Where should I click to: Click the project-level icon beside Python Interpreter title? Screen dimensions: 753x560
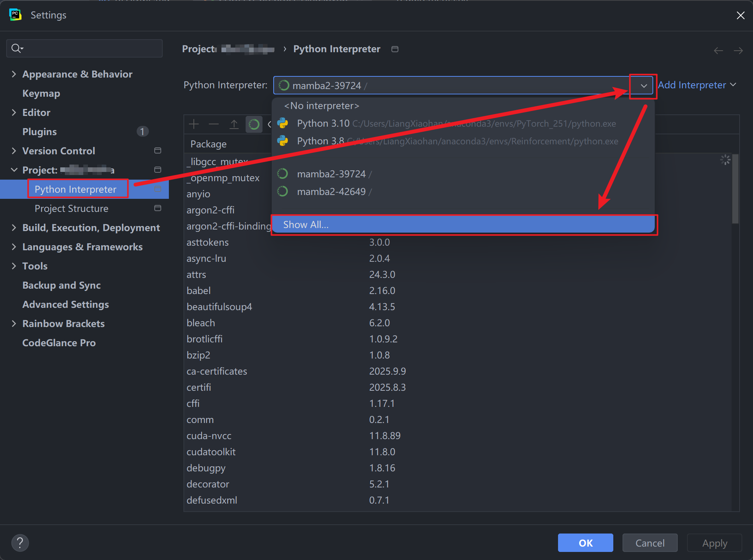tap(395, 49)
